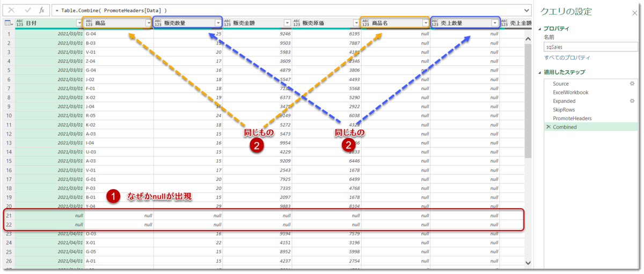Click the U-03 cell in row 14
Screen dimensions: 644x274
119,152
